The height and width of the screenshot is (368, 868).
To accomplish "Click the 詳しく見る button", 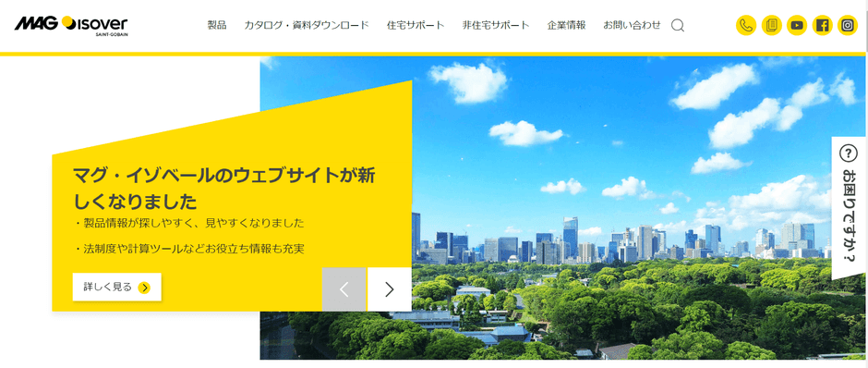I will point(116,287).
